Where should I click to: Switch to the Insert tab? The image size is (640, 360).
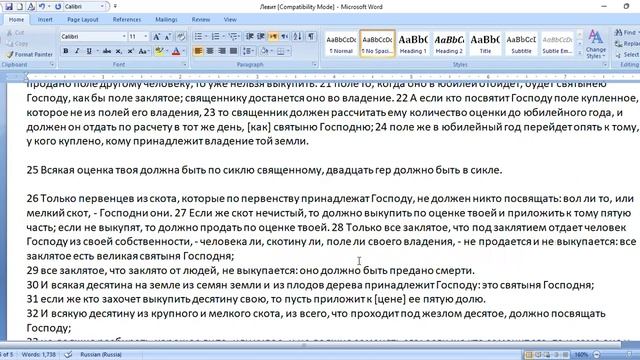(45, 20)
